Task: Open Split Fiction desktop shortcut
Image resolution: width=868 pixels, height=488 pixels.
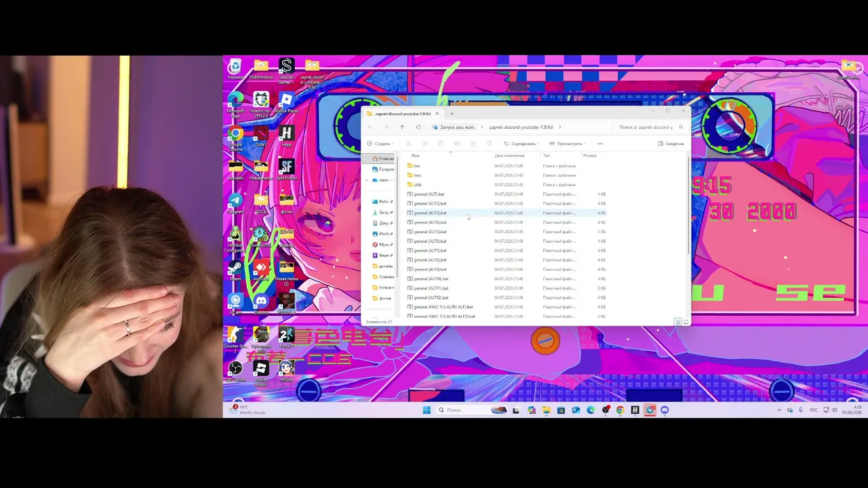Action: [x=286, y=169]
